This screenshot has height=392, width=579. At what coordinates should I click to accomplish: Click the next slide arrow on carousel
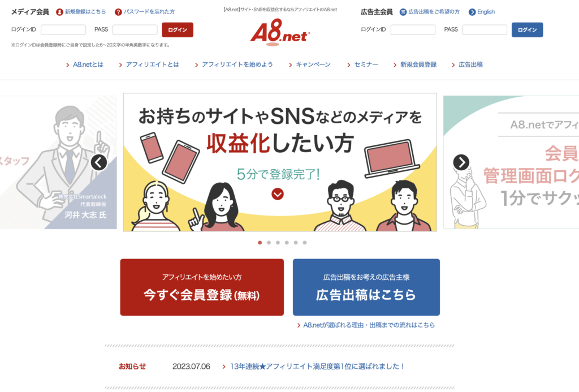[x=461, y=162]
